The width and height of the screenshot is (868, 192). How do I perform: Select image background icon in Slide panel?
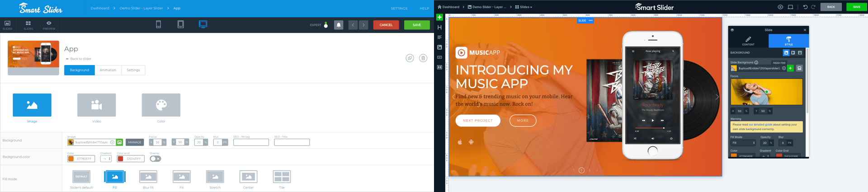pos(786,53)
